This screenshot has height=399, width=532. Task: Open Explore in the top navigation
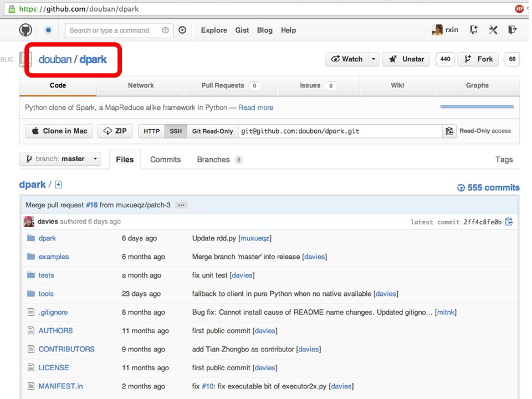click(x=214, y=30)
